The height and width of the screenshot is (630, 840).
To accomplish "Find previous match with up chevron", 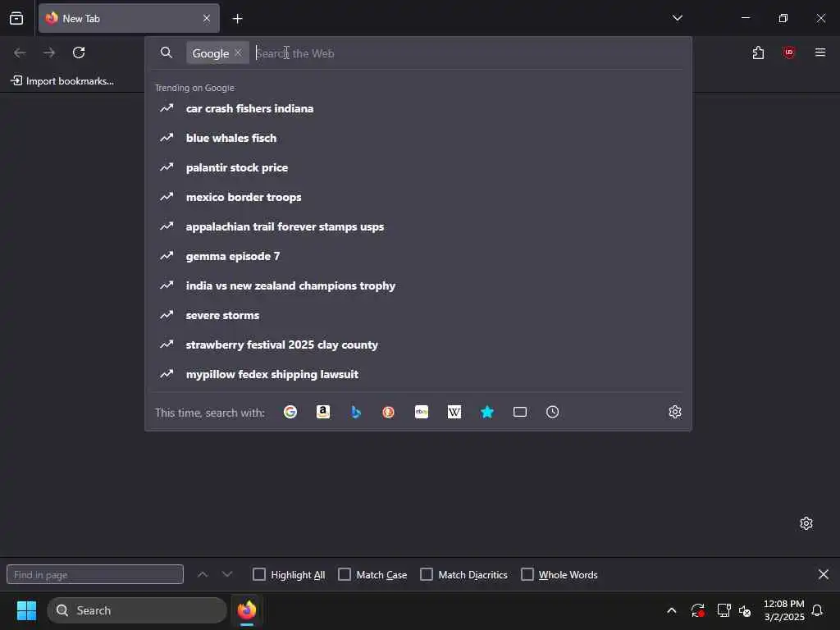I will click(203, 574).
